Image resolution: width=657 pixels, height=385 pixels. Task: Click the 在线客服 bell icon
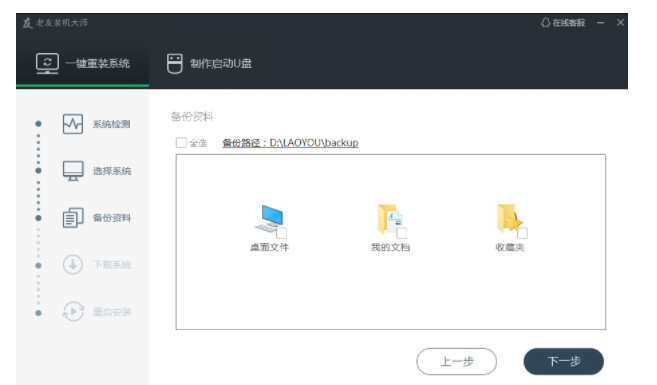pyautogui.click(x=545, y=23)
